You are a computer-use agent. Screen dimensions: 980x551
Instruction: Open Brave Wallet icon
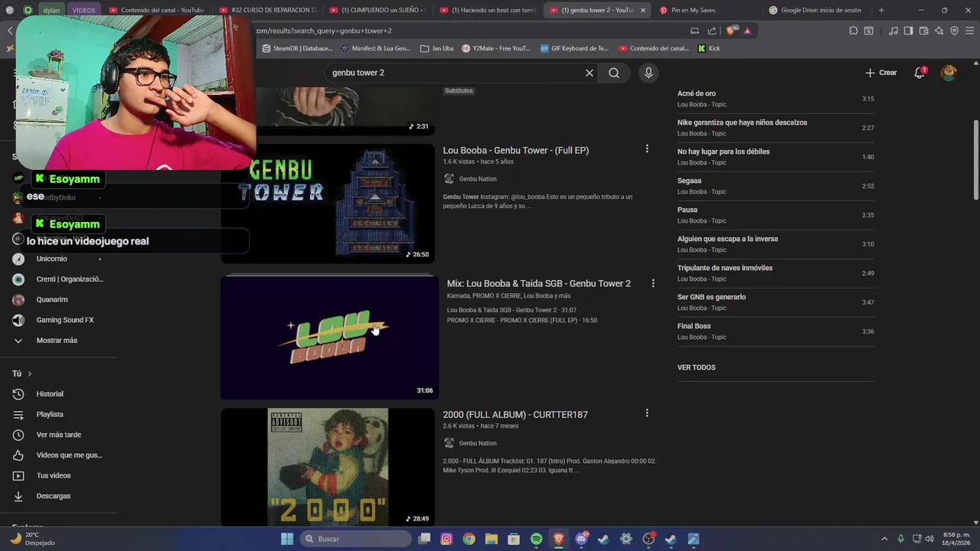pos(923,31)
